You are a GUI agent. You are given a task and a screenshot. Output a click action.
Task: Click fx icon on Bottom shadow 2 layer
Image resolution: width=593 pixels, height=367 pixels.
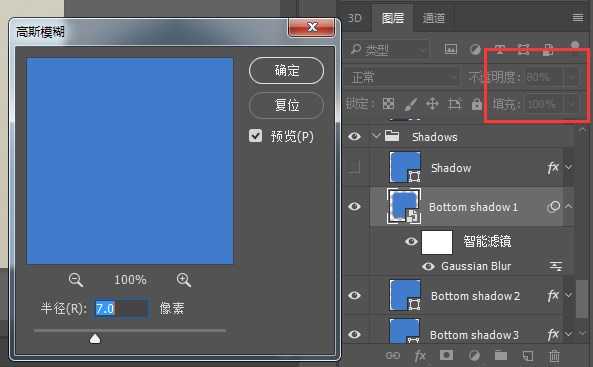[x=553, y=295]
